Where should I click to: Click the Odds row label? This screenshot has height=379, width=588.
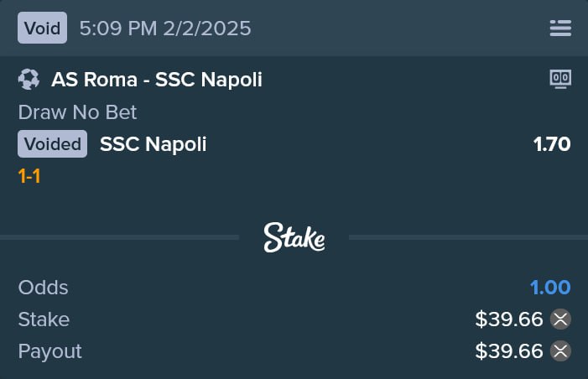(x=43, y=288)
